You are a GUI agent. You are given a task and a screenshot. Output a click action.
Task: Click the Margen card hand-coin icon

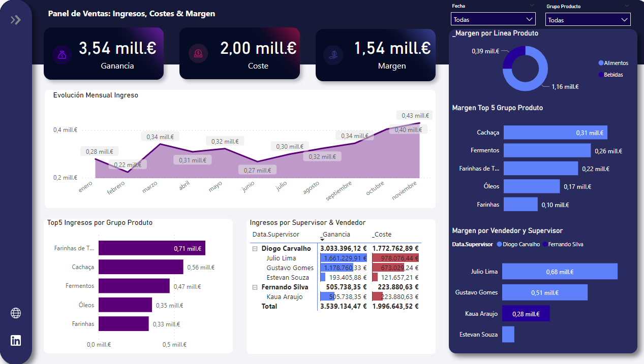[x=334, y=54]
